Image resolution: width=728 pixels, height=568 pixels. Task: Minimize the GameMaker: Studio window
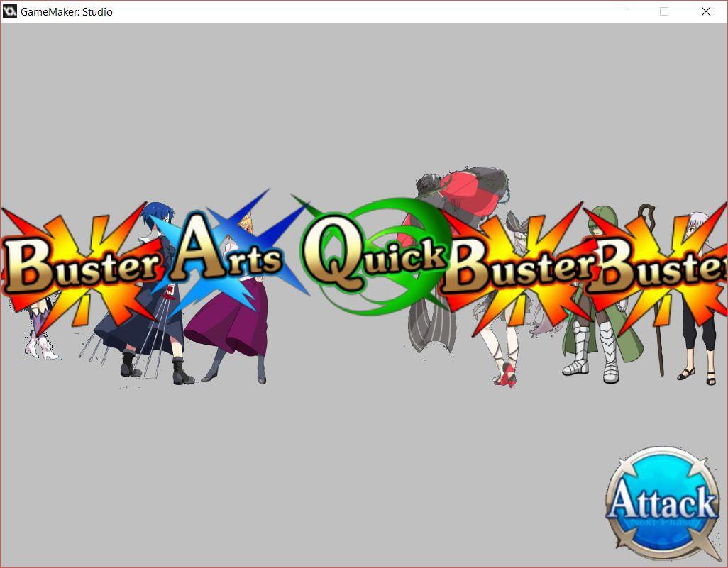(x=623, y=11)
